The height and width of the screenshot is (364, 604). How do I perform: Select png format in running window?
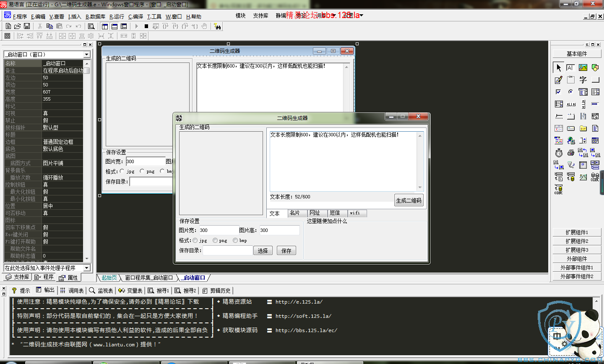[x=215, y=240]
